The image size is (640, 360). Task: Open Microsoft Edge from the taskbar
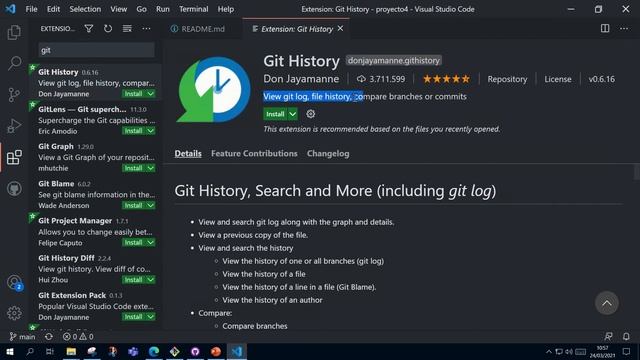click(x=154, y=351)
